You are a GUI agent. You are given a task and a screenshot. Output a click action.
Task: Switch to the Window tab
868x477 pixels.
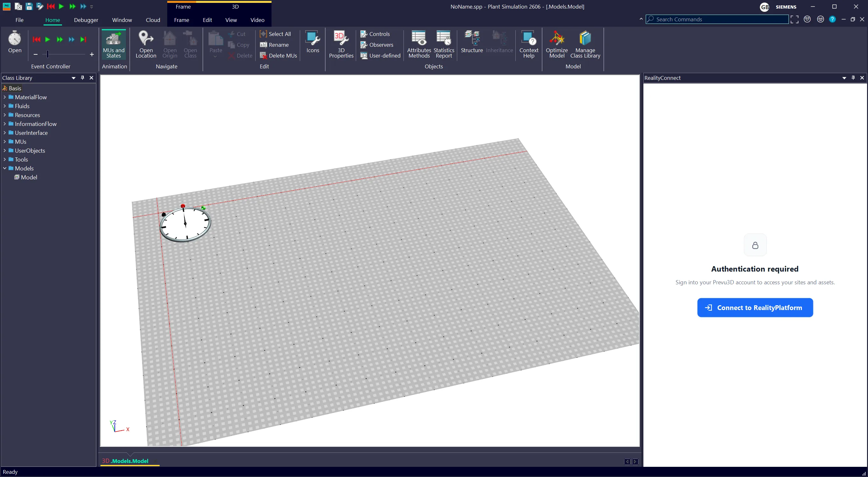[x=122, y=20]
